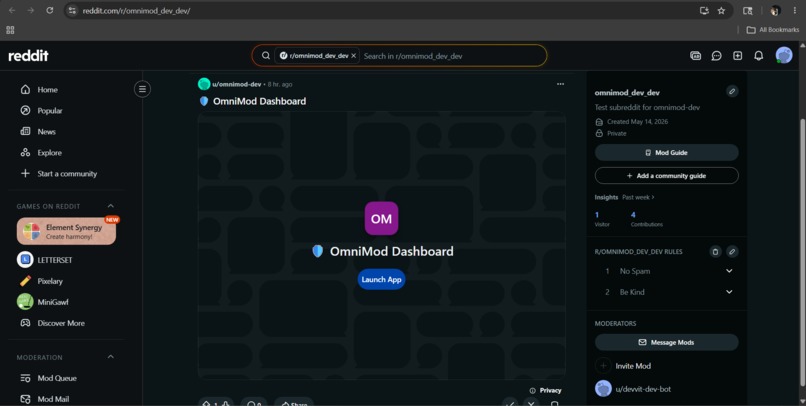Open the browser apps grid icon
The height and width of the screenshot is (406, 806).
pos(10,30)
